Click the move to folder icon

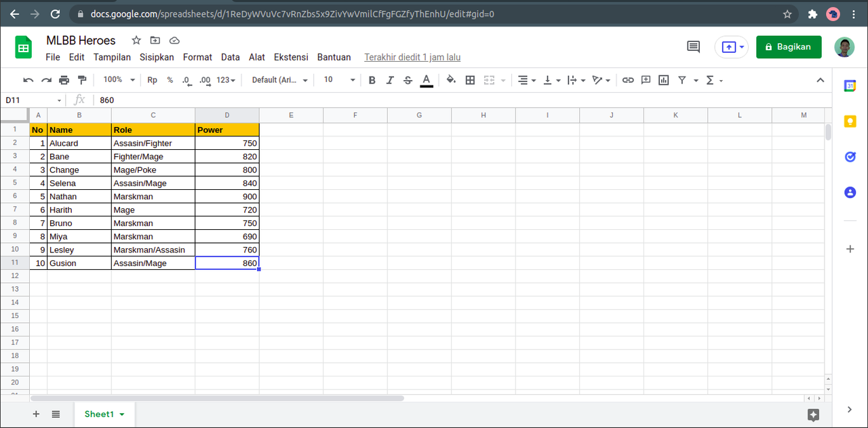(155, 40)
